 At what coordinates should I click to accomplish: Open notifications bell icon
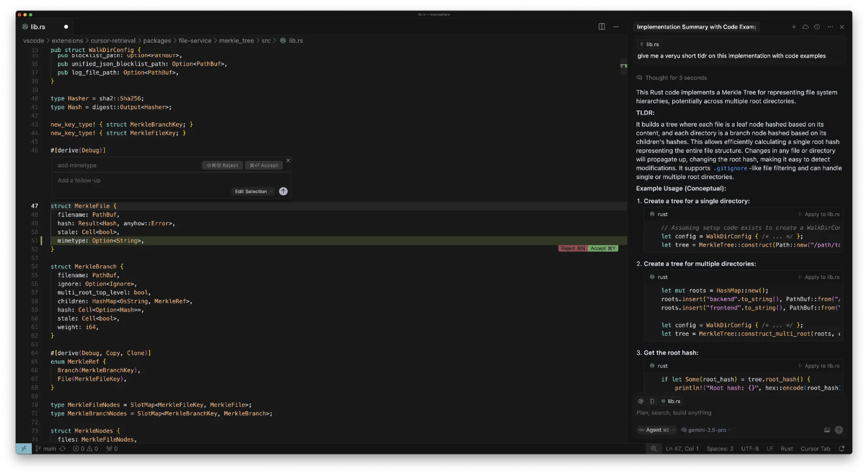coord(842,449)
